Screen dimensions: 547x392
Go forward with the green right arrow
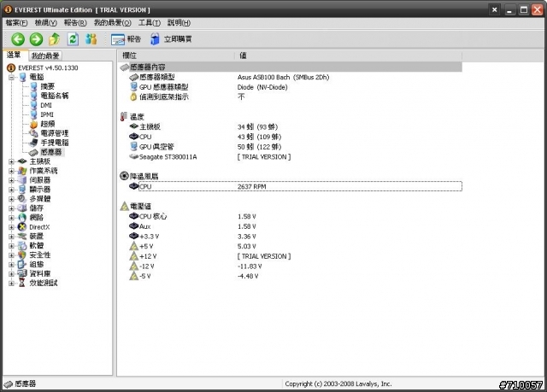(x=36, y=39)
